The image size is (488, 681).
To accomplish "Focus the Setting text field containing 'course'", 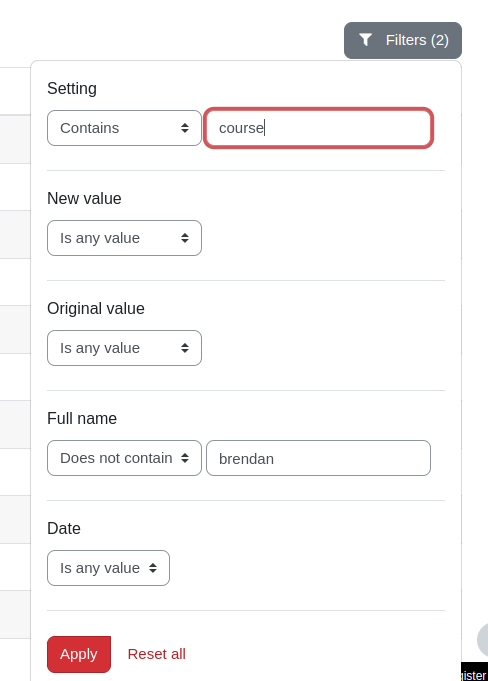I will click(x=318, y=128).
